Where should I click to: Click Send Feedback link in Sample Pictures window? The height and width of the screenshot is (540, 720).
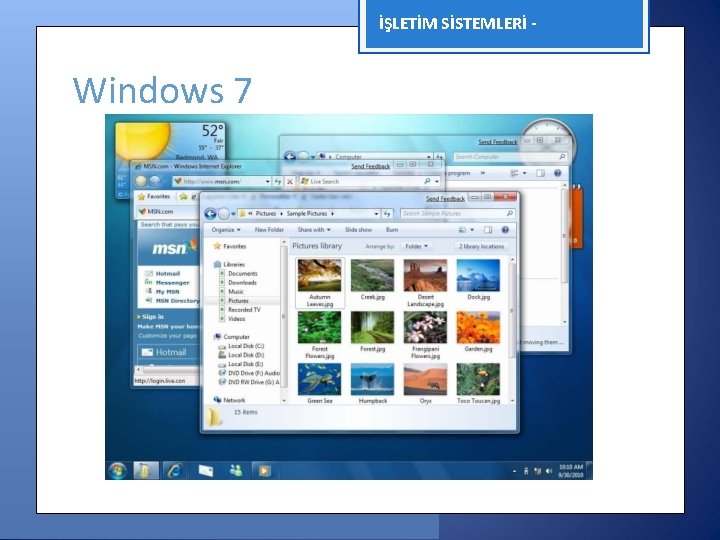pyautogui.click(x=445, y=198)
